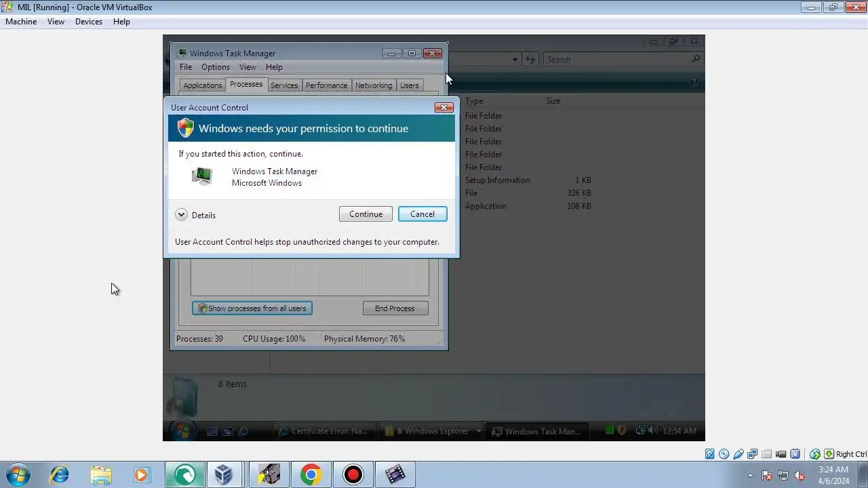This screenshot has width=868, height=488.
Task: Open the VirtualBox Devices menu
Action: [89, 22]
